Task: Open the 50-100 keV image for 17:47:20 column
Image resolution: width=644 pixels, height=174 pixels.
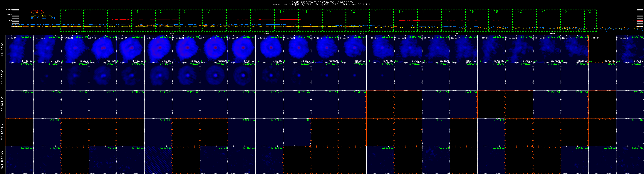Action: point(19,160)
